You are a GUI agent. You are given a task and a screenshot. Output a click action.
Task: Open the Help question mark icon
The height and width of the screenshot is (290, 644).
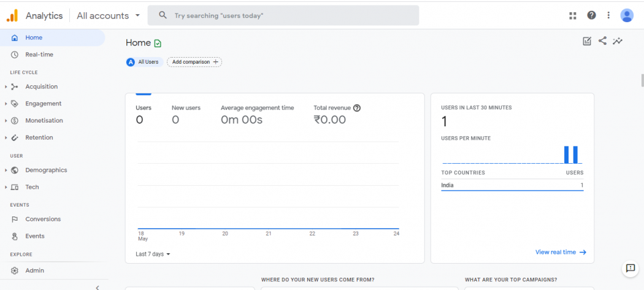click(591, 15)
